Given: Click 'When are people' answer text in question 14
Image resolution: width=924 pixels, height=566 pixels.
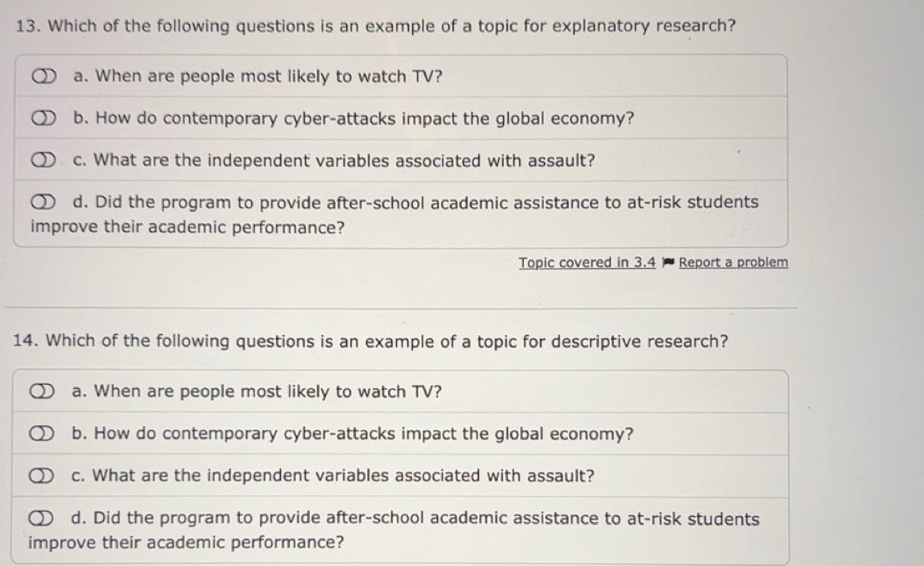Looking at the screenshot, I should pyautogui.click(x=258, y=392).
